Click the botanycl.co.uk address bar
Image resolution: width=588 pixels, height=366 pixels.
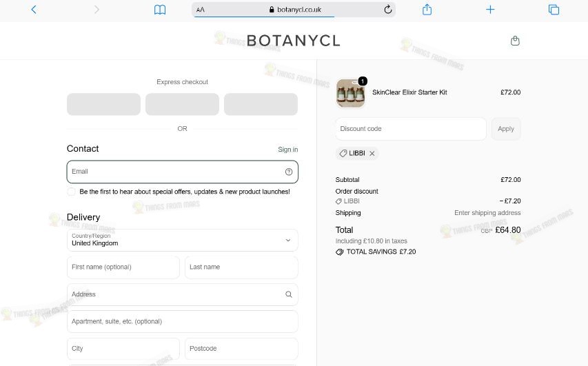(x=294, y=10)
